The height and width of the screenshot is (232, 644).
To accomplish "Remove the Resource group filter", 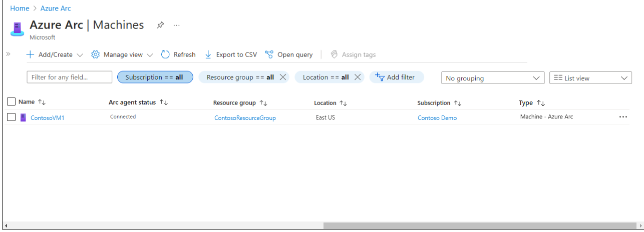I will coord(282,77).
